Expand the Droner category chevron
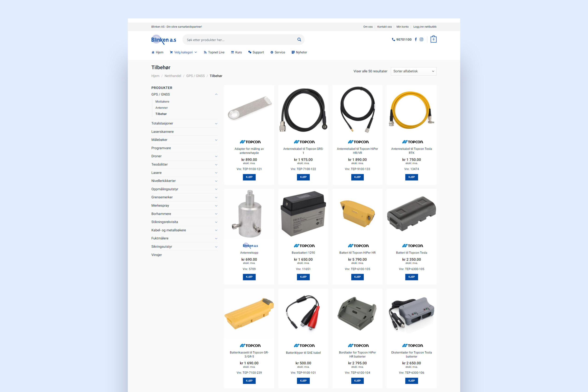 (x=216, y=156)
